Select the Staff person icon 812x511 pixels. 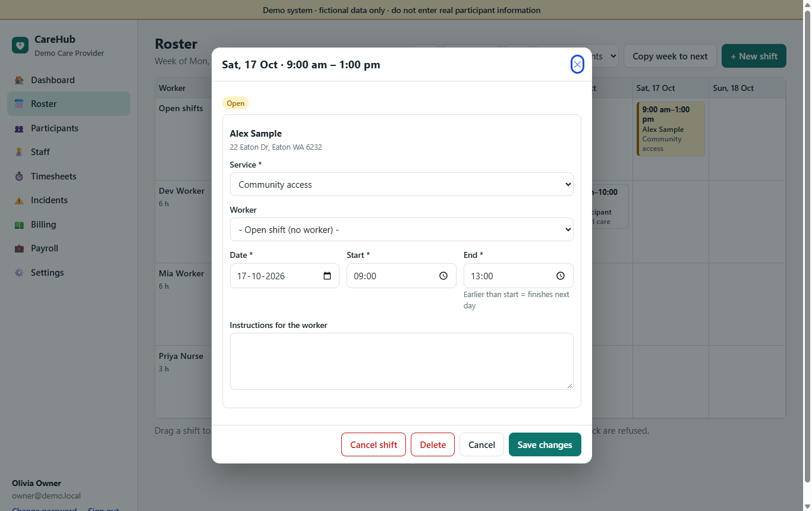[19, 152]
